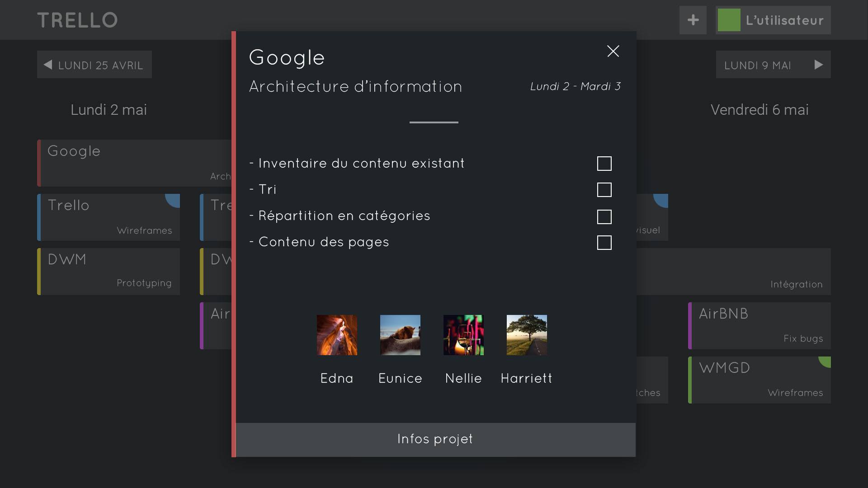Select Eunice's horse avatar

click(x=400, y=335)
